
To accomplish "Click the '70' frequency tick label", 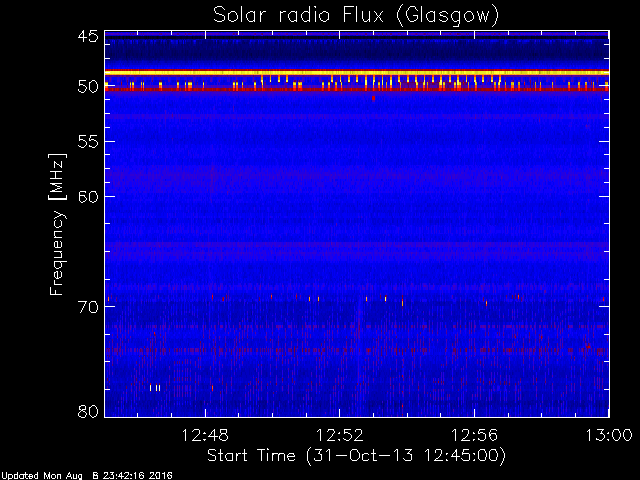I will [88, 307].
